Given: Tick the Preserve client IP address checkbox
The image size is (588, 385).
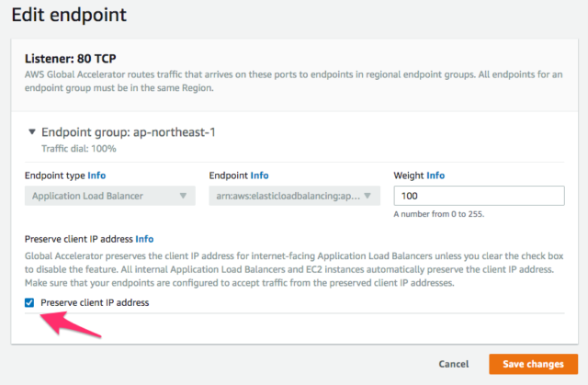Looking at the screenshot, I should click(x=29, y=302).
